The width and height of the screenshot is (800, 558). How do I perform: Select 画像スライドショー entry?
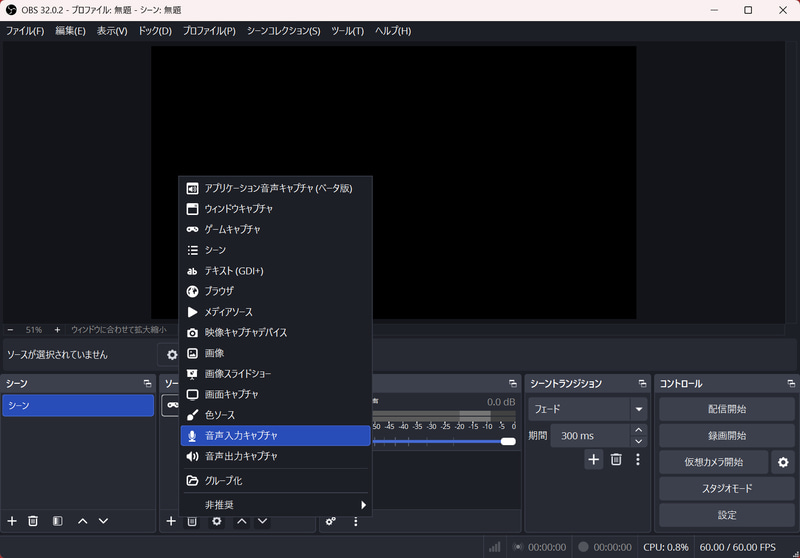point(276,374)
